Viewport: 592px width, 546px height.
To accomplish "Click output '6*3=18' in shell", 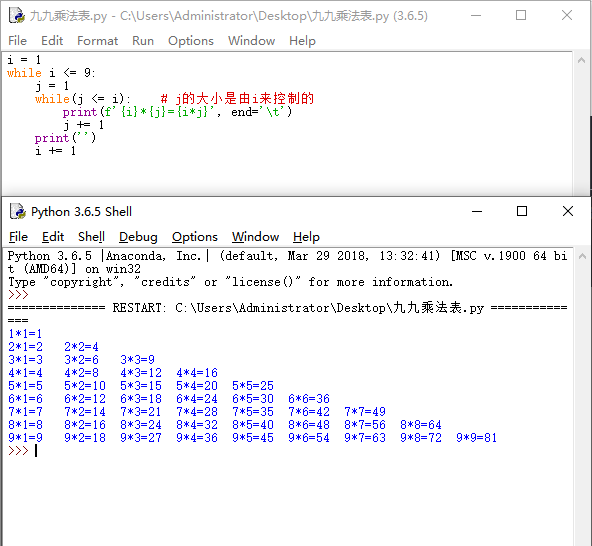I will 141,399.
